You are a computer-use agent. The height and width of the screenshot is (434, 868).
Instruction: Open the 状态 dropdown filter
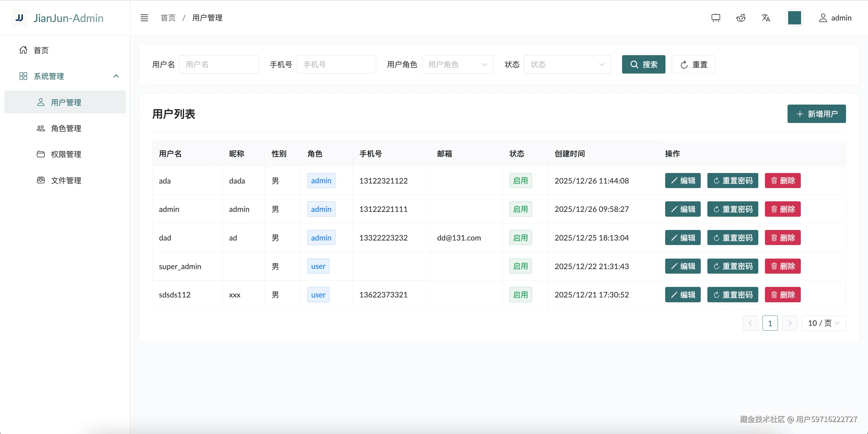coord(567,64)
